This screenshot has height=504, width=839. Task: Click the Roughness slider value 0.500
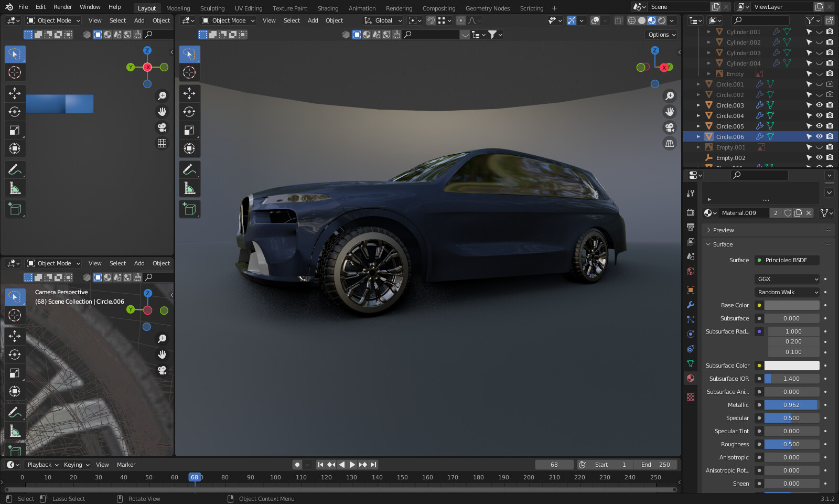click(792, 444)
